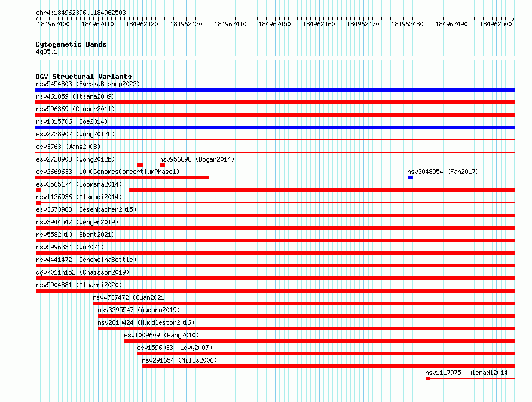Click small red block under nsv956898

162,165
